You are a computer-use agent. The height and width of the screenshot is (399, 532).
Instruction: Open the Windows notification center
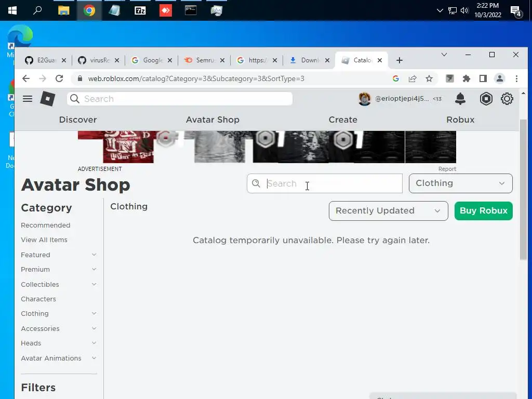[516, 11]
